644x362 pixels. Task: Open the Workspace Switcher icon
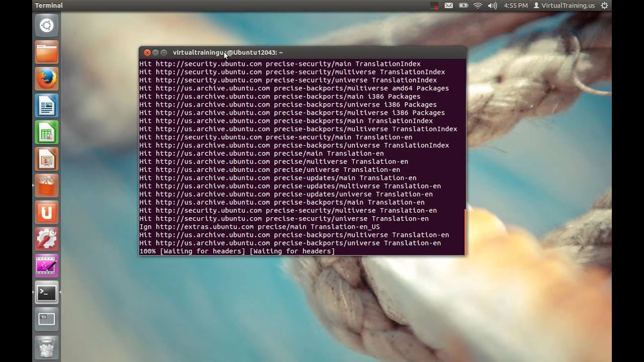coord(47,319)
